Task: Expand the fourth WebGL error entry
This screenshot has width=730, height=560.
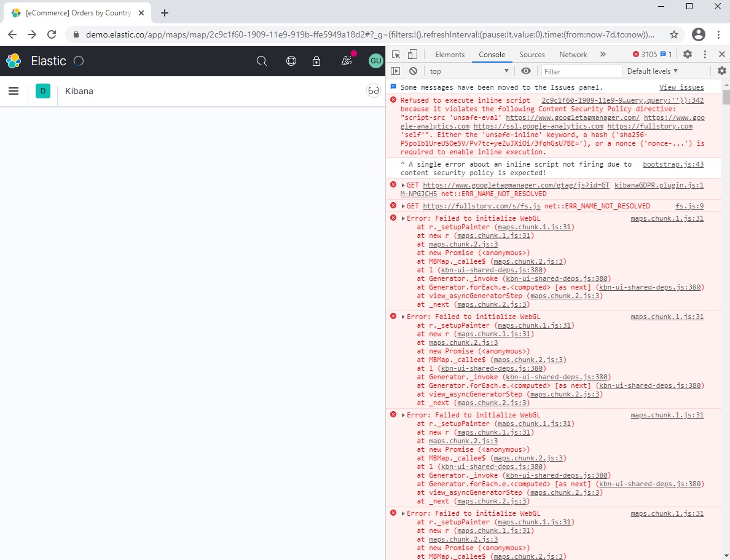Action: (403, 513)
